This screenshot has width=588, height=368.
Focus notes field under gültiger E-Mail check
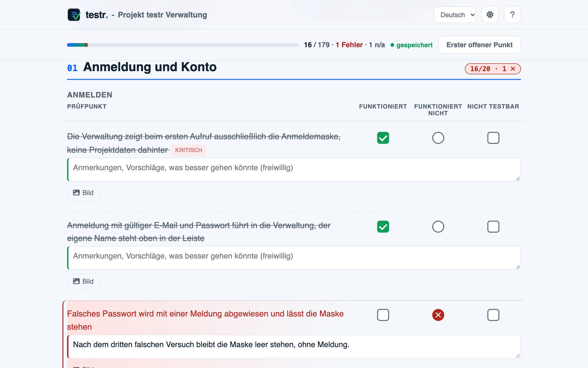pyautogui.click(x=294, y=258)
